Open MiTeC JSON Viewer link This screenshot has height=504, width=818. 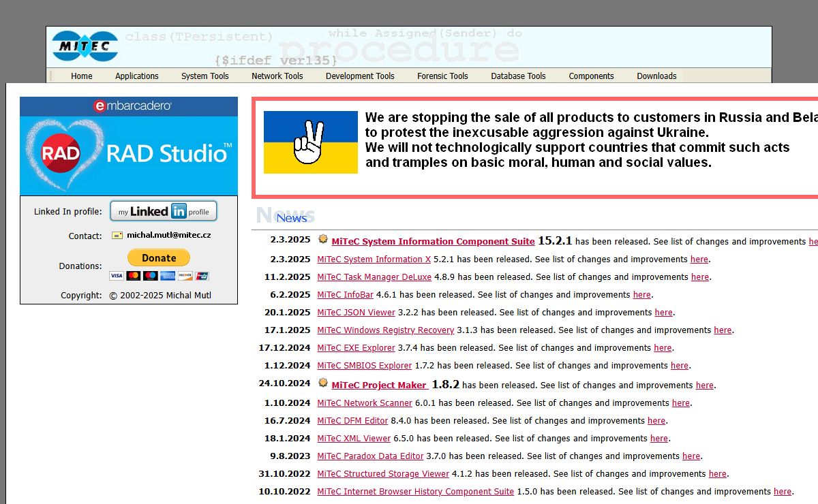tap(357, 313)
